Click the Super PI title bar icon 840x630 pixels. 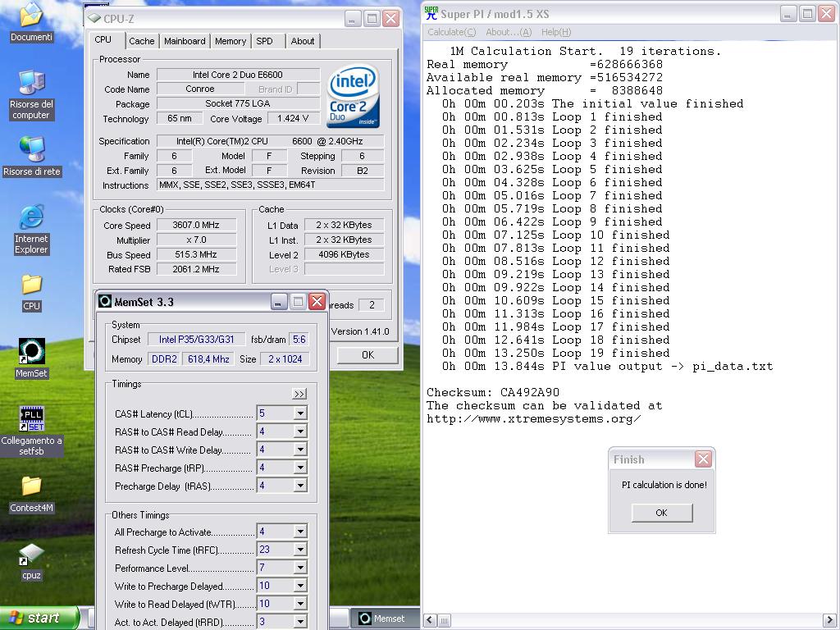(x=431, y=13)
